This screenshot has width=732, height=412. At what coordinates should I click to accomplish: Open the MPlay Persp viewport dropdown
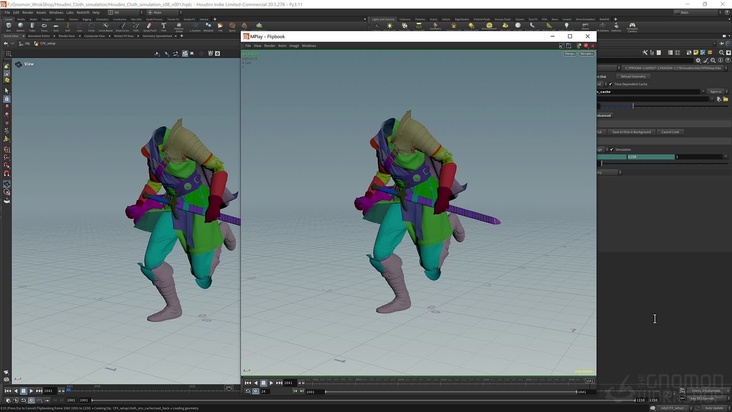click(570, 54)
